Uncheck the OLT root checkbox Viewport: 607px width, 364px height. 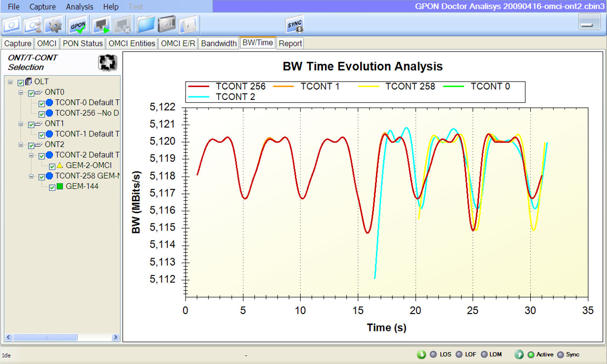pyautogui.click(x=21, y=83)
